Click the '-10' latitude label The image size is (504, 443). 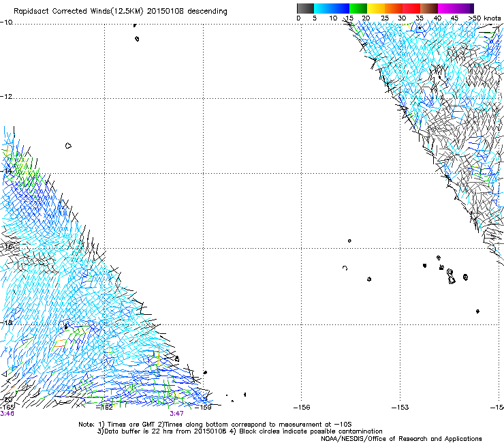tap(6, 22)
